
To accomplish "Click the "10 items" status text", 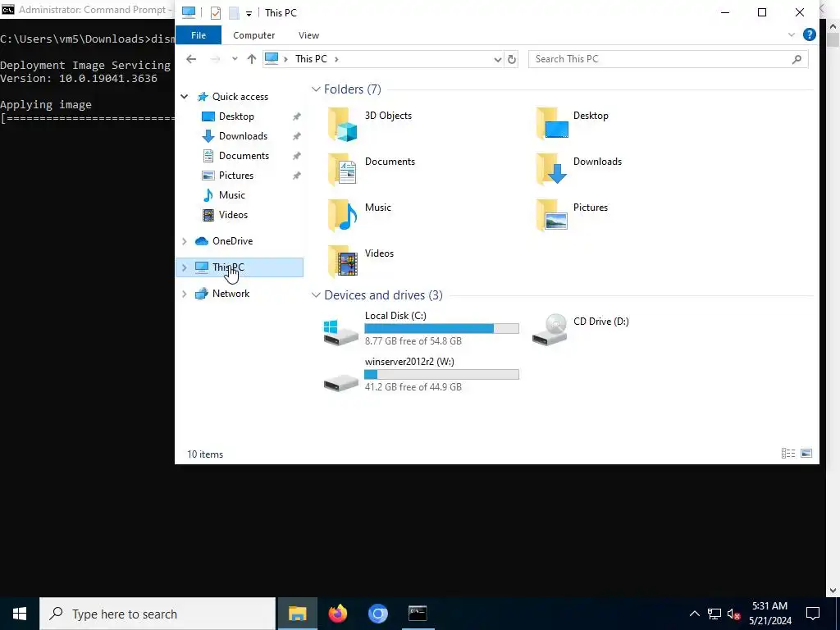I will click(205, 454).
